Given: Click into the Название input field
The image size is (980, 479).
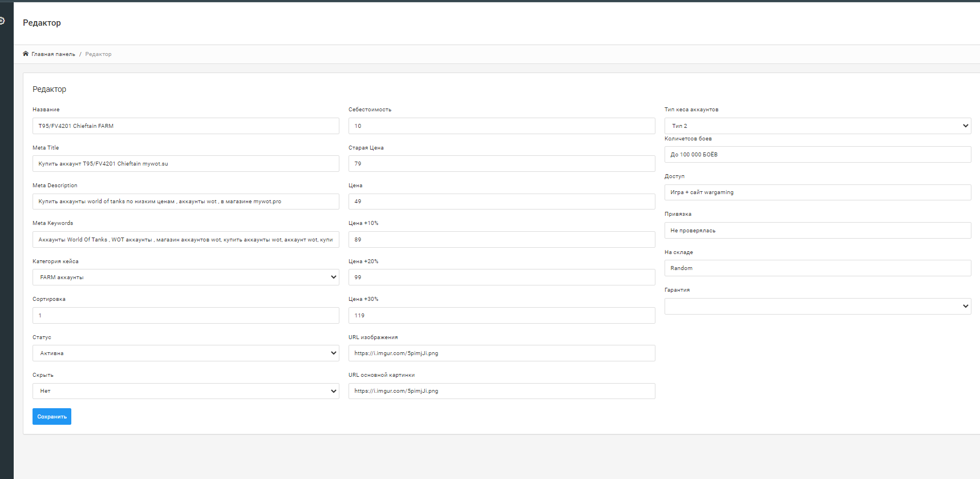Looking at the screenshot, I should [185, 126].
